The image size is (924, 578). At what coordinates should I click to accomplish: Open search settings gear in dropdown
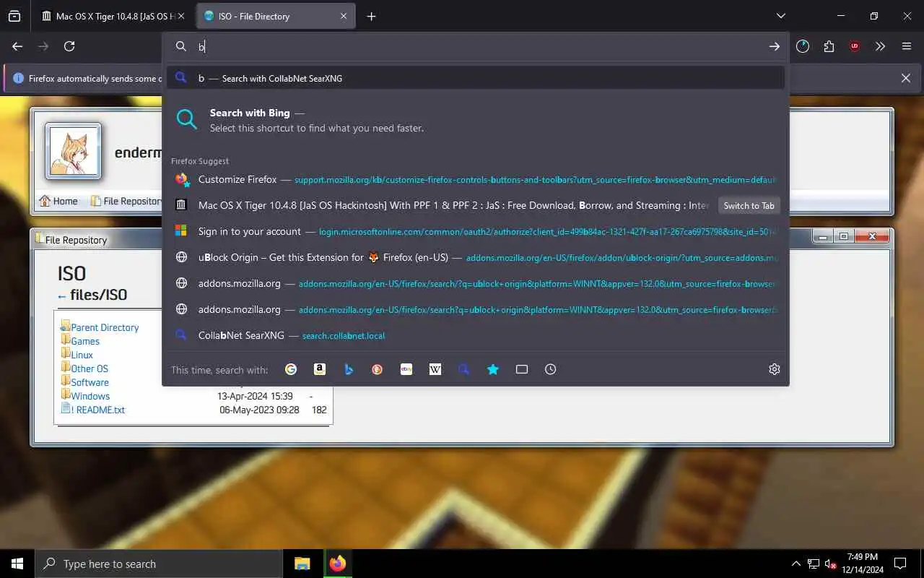pos(775,369)
